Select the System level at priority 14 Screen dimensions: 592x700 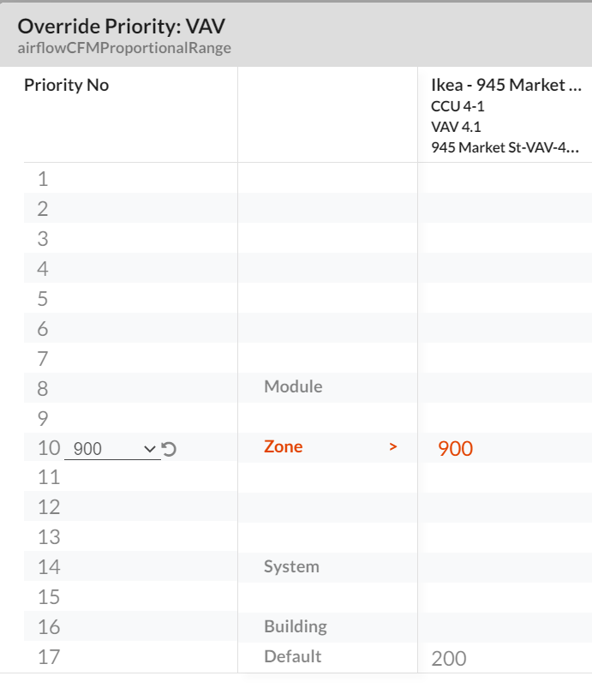pos(291,567)
